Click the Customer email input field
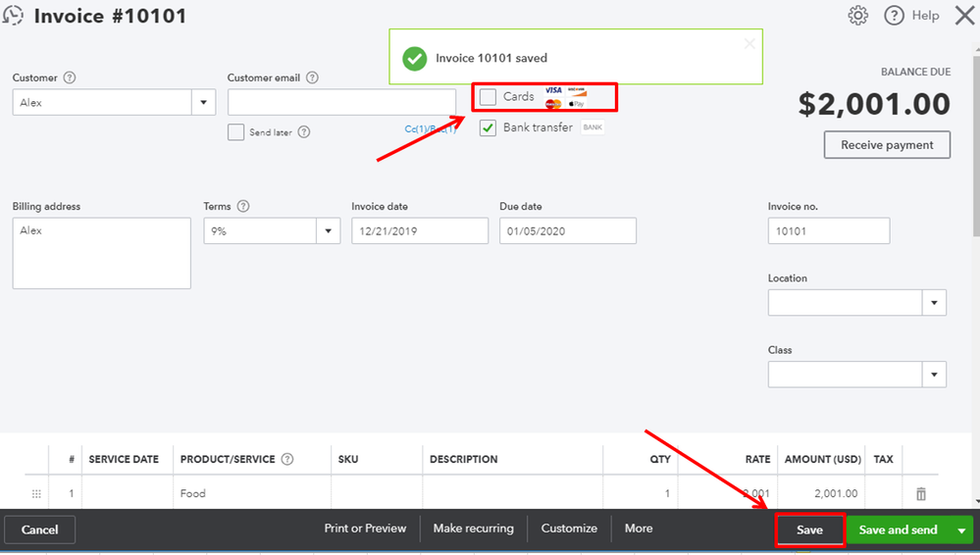 click(x=342, y=103)
